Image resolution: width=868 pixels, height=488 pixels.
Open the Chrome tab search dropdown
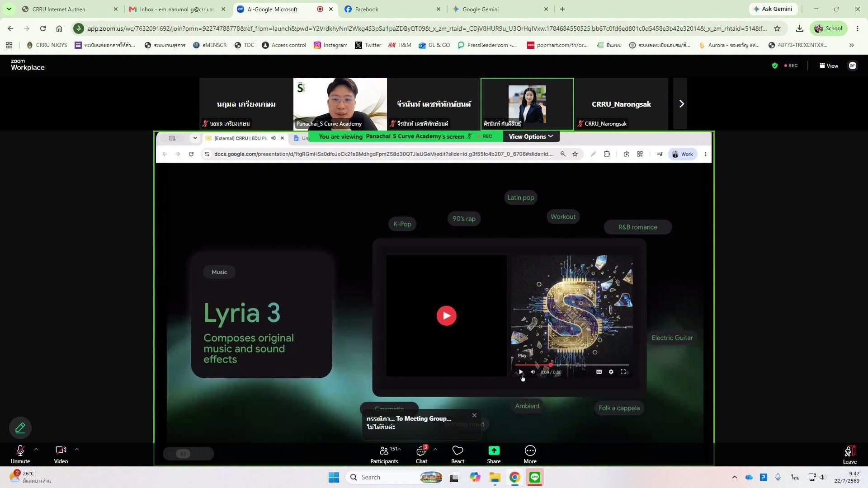[x=9, y=9]
